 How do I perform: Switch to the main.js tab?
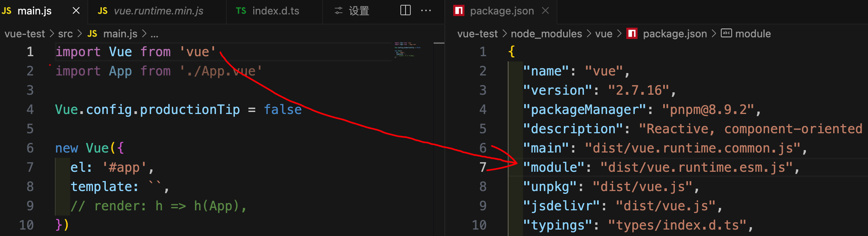tap(34, 11)
